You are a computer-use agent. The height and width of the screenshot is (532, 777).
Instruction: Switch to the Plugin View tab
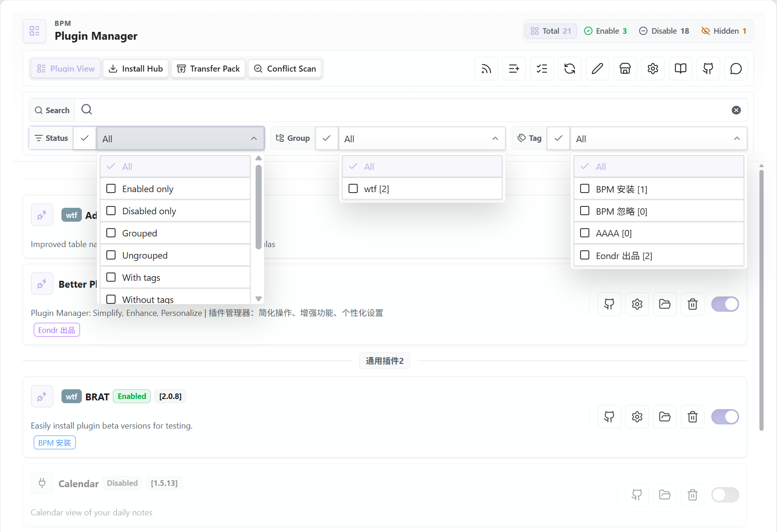pyautogui.click(x=66, y=69)
